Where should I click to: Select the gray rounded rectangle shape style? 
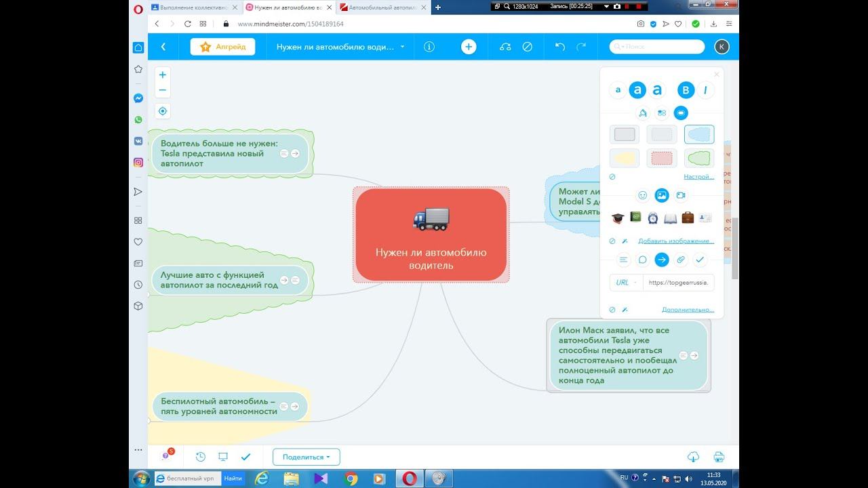(625, 134)
